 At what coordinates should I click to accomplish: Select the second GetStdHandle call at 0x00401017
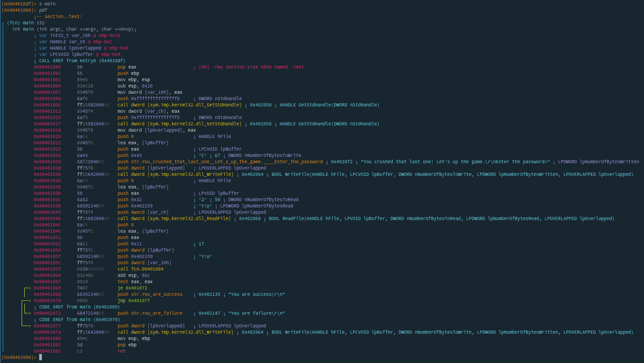tap(180, 124)
